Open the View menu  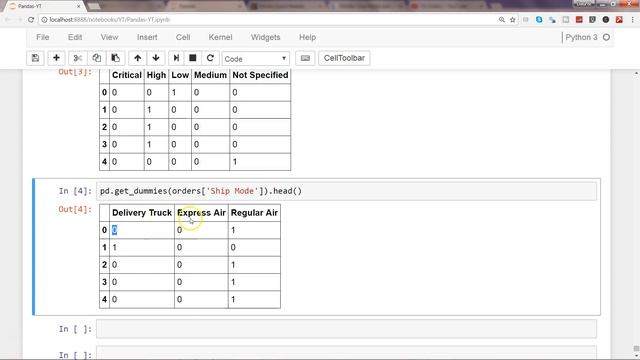109,37
